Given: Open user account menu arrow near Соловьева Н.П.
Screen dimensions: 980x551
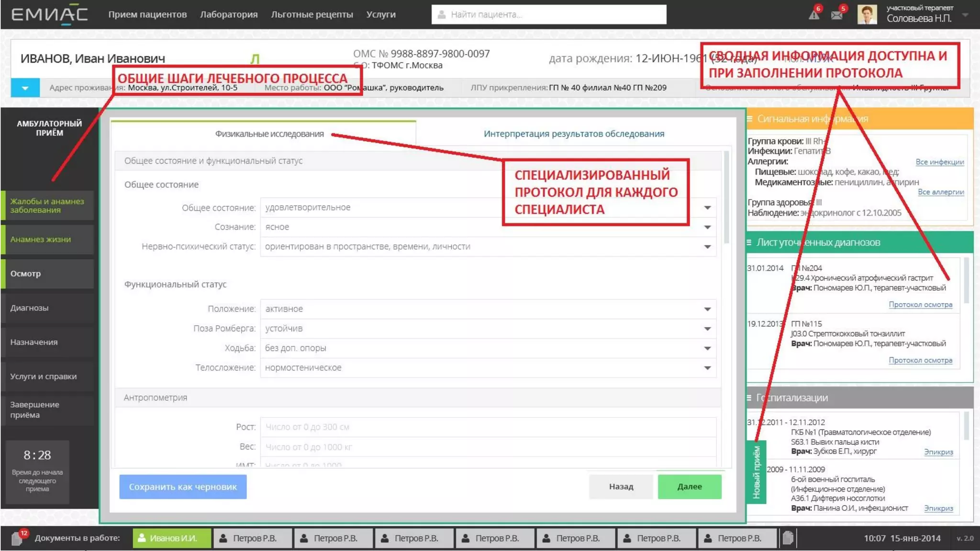Looking at the screenshot, I should tap(965, 15).
